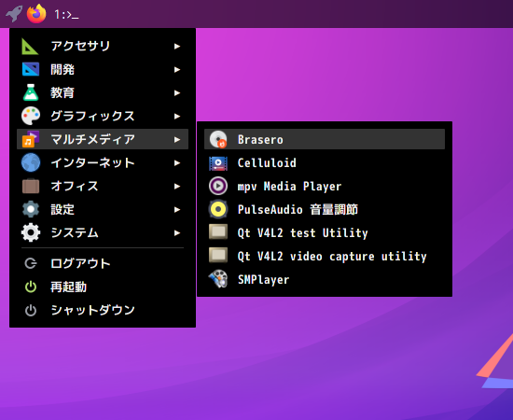Click the blue gear 設定 icon

pyautogui.click(x=31, y=209)
